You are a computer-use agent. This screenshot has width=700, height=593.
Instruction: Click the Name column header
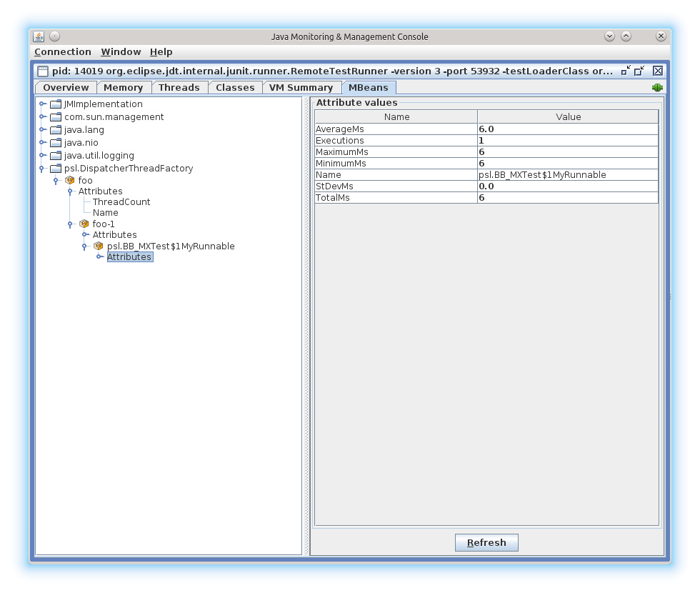pyautogui.click(x=396, y=117)
